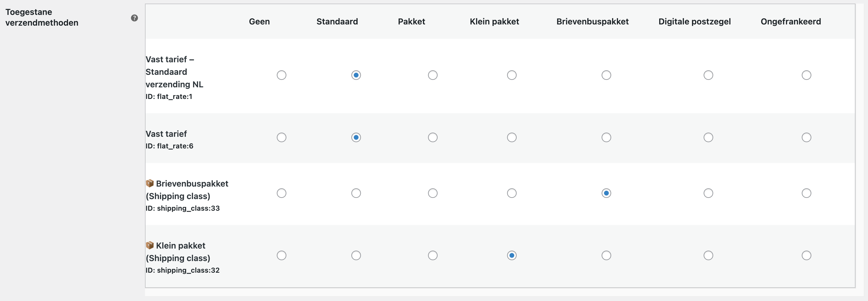Select Klein pakket for flat_rate:1 row
868x301 pixels.
(512, 75)
